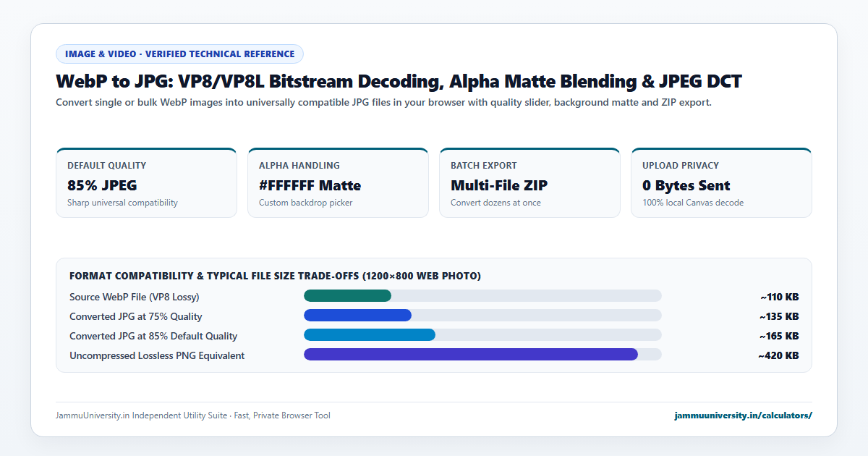Click the 'Uncompressed Lossless PNG Equivalent' label
The width and height of the screenshot is (868, 456).
[157, 355]
